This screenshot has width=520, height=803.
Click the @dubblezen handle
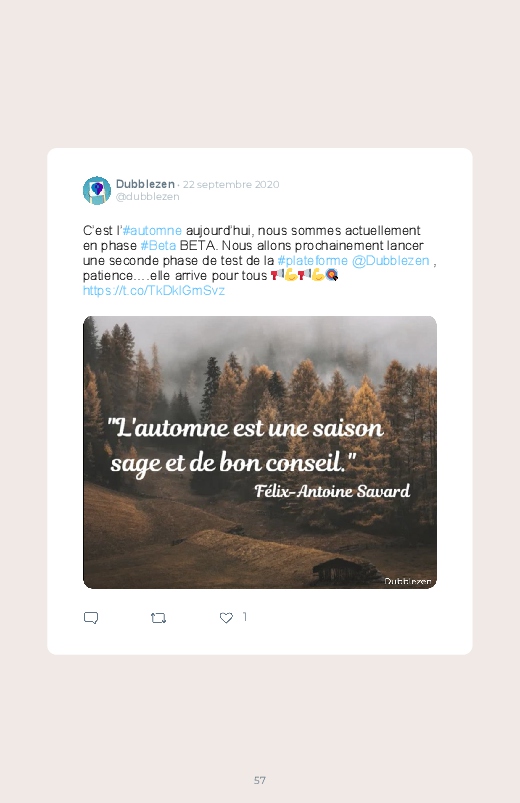[x=148, y=197]
